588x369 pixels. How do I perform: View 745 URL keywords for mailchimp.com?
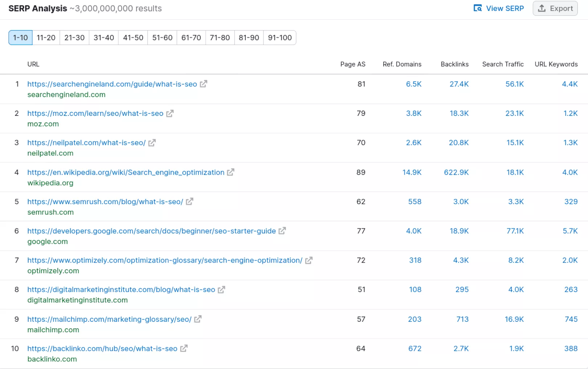(x=571, y=319)
